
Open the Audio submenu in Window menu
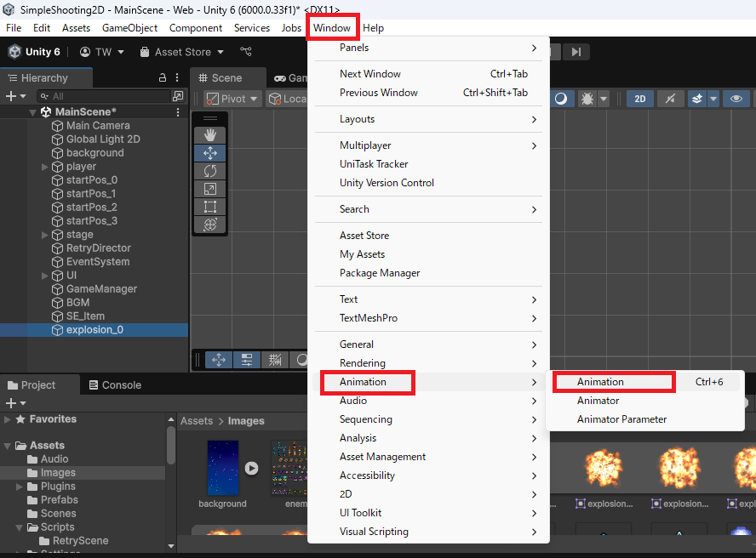(428, 401)
